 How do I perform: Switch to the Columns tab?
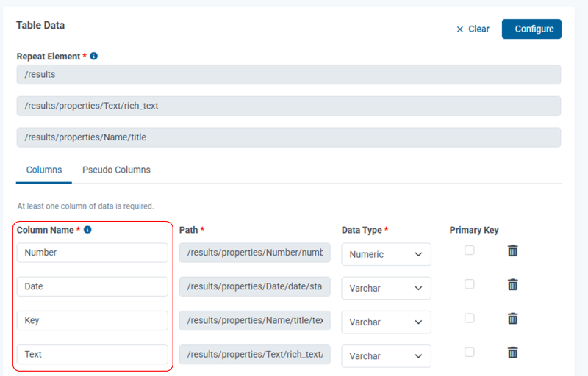point(44,170)
